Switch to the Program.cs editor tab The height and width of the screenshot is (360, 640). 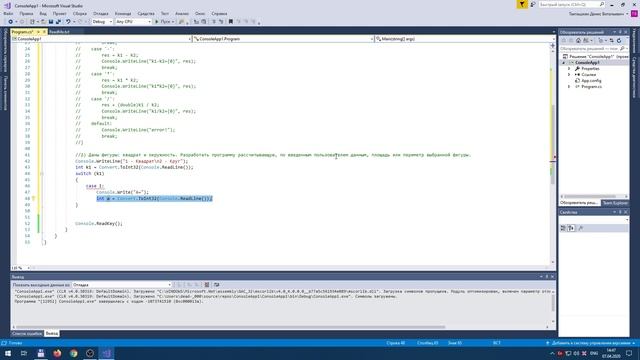[22, 32]
